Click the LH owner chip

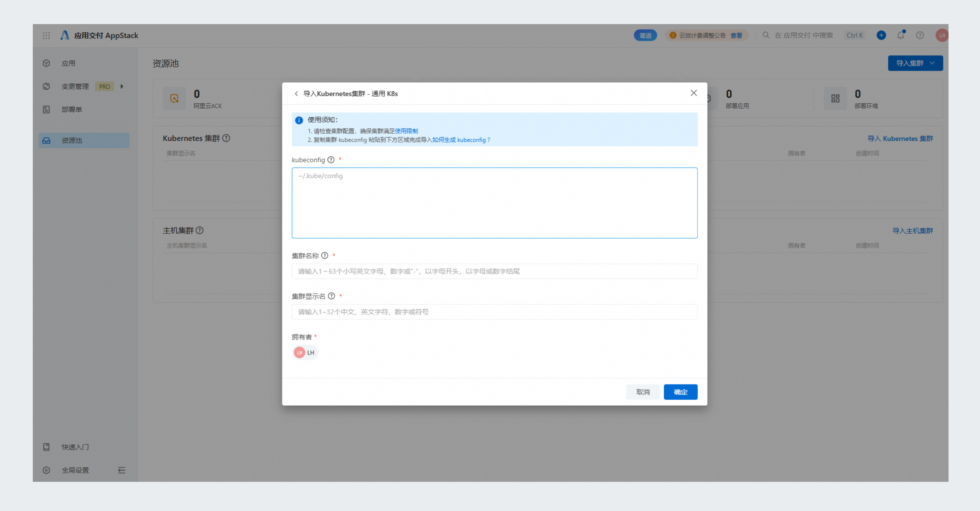[305, 352]
